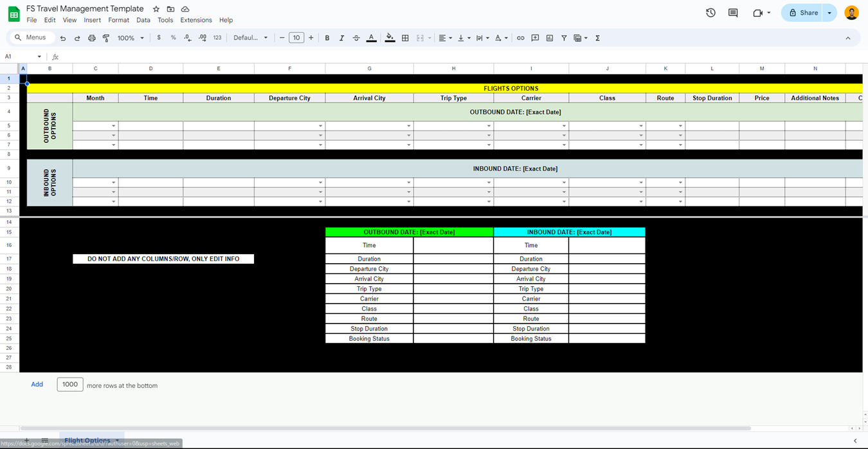Open the Extensions menu
Screen dimensions: 868x449
196,20
